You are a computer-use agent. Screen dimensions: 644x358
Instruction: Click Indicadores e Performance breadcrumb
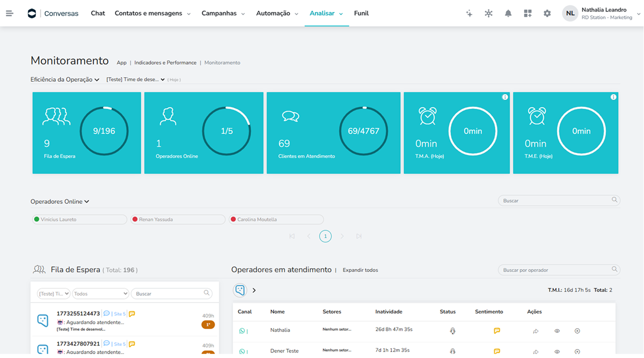pyautogui.click(x=165, y=63)
